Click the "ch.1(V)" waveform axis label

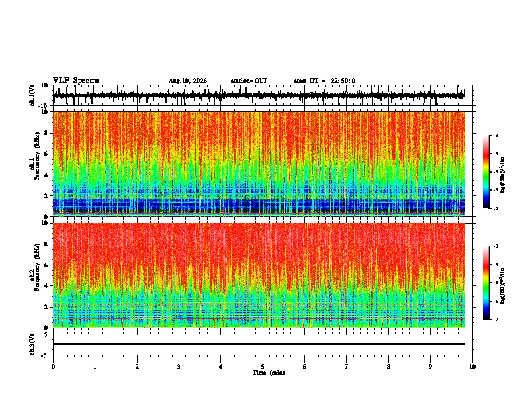pyautogui.click(x=32, y=95)
